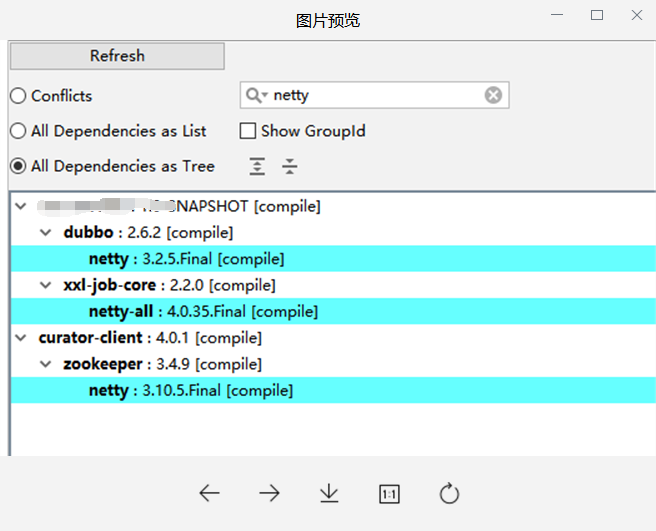
Task: Clear the search field with the X icon
Action: 493,95
